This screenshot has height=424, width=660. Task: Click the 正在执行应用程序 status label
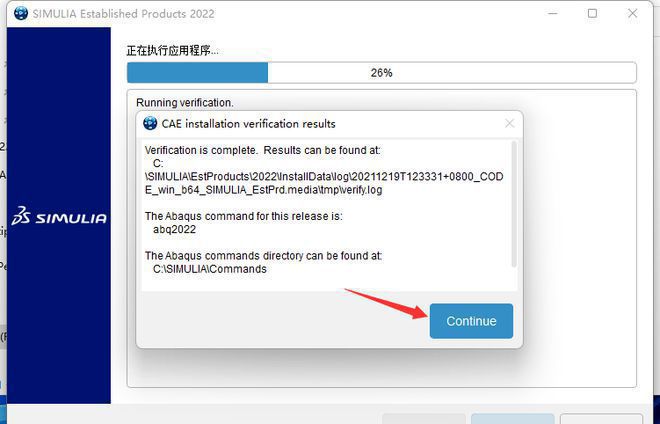(173, 51)
